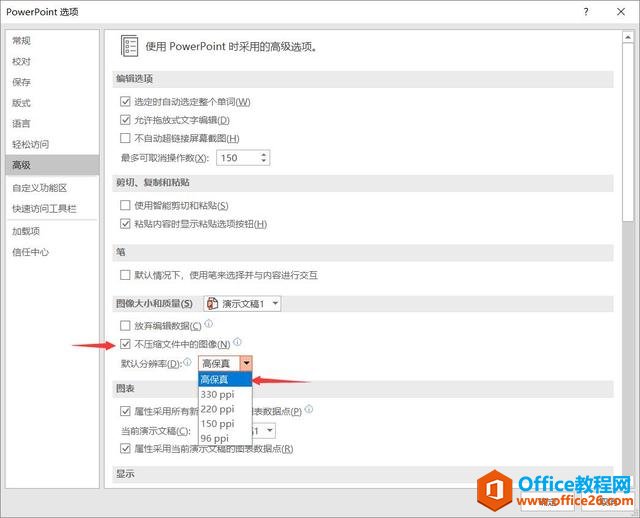The height and width of the screenshot is (518, 640).
Task: Select the 高级 category
Action: 52,165
